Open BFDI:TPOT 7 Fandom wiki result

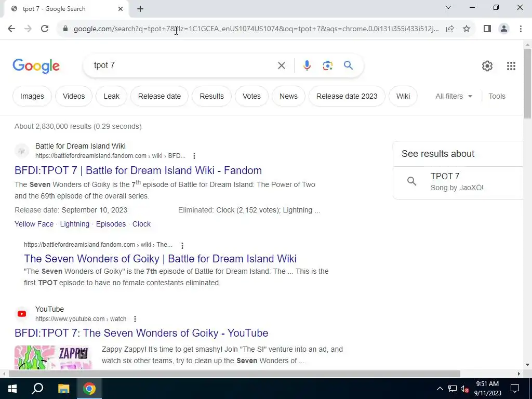138,170
